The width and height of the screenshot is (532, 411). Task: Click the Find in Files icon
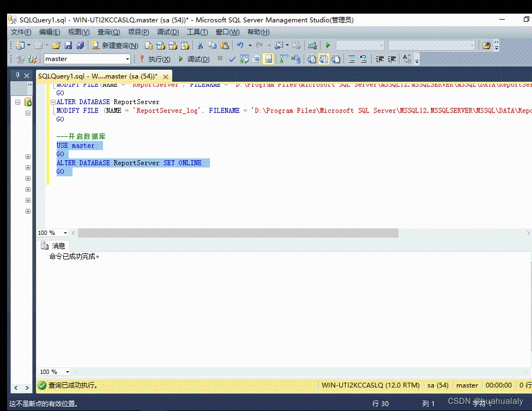click(x=486, y=45)
